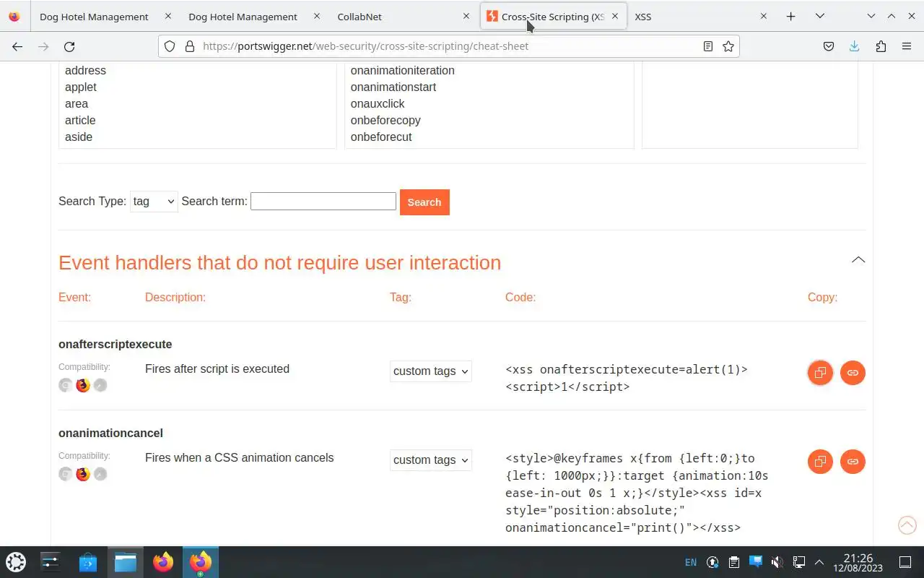Open the extensions puzzle icon

tap(881, 46)
